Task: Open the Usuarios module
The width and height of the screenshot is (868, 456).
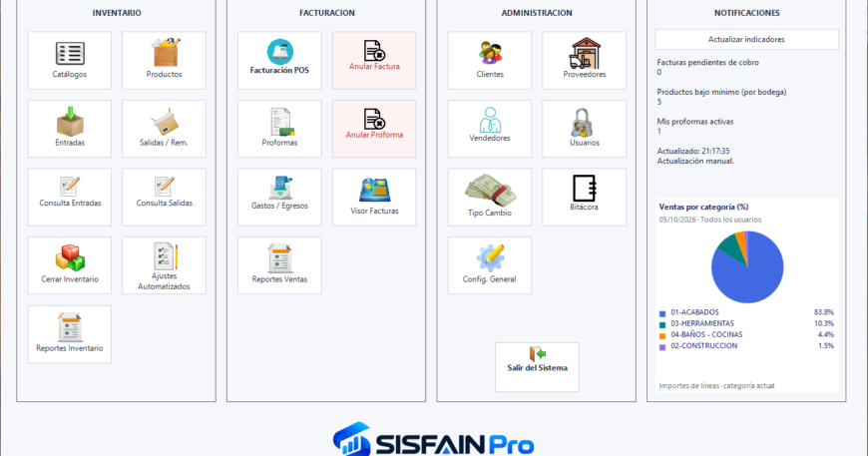Action: 584,129
